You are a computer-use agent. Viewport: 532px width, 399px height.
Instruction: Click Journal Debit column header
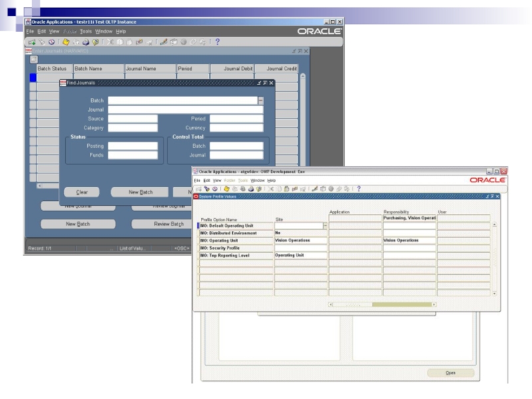click(x=231, y=68)
